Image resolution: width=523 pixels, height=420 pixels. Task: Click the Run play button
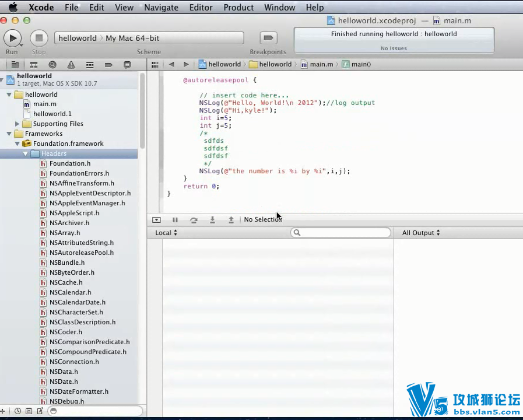click(12, 38)
